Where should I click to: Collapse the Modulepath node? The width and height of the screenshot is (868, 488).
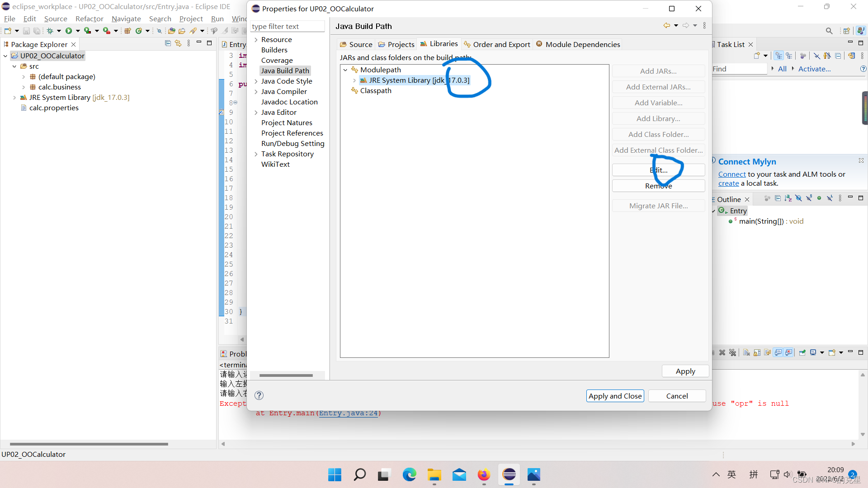click(x=345, y=70)
